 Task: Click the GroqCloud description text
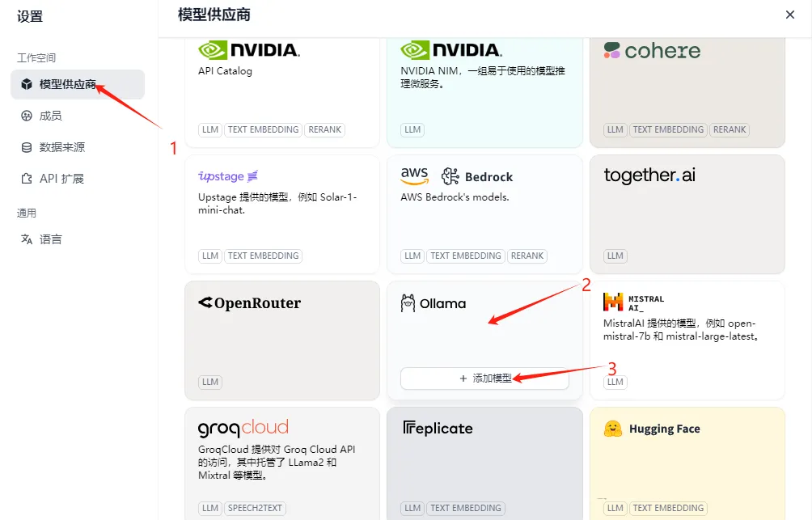click(277, 463)
